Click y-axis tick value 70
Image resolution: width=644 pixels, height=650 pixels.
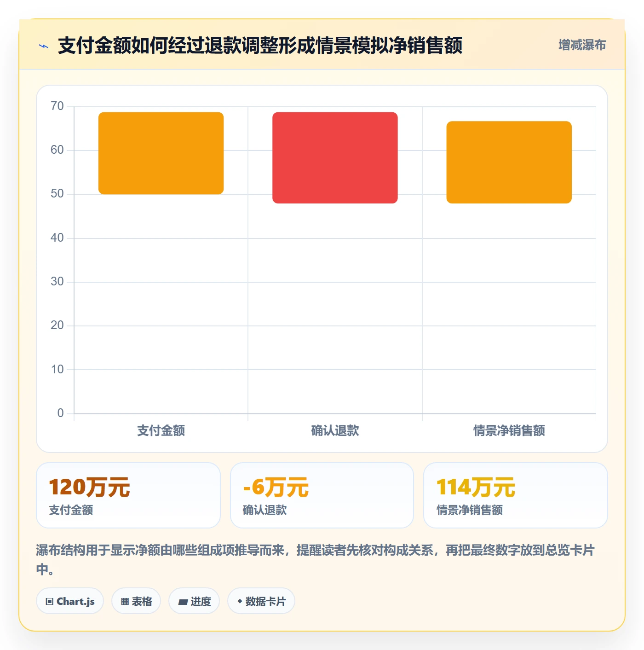point(57,106)
